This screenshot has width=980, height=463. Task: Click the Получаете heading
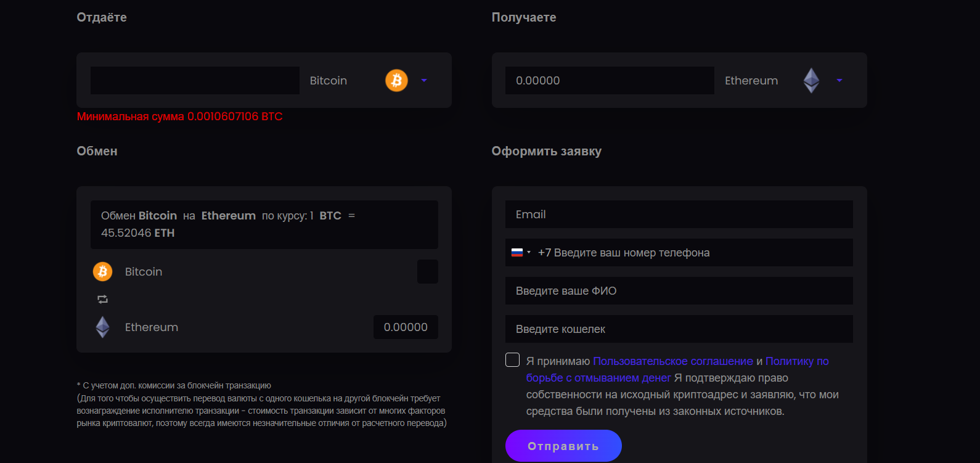click(524, 17)
